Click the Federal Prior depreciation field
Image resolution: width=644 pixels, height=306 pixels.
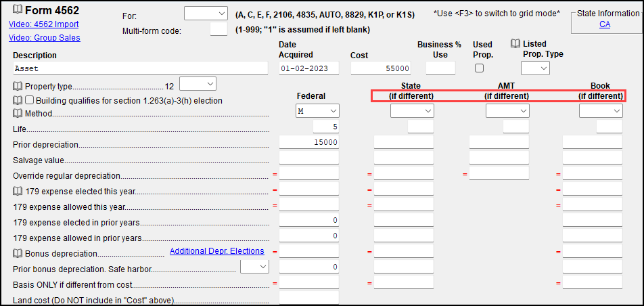[309, 142]
